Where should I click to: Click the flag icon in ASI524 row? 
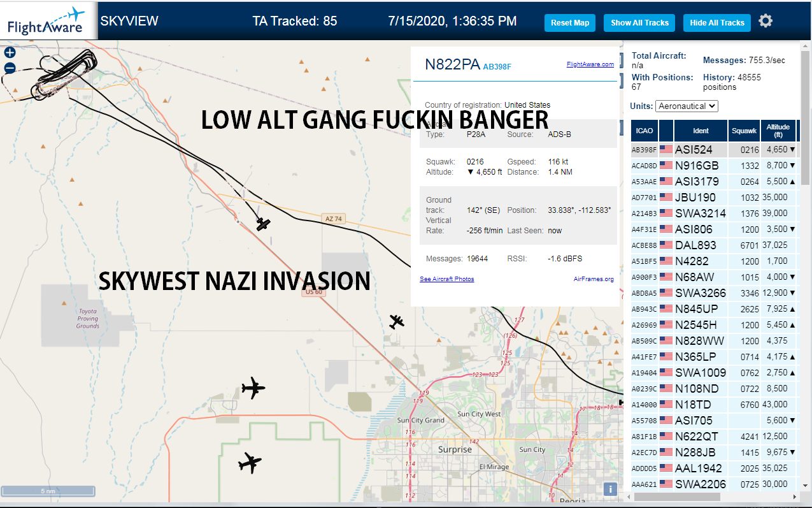666,150
